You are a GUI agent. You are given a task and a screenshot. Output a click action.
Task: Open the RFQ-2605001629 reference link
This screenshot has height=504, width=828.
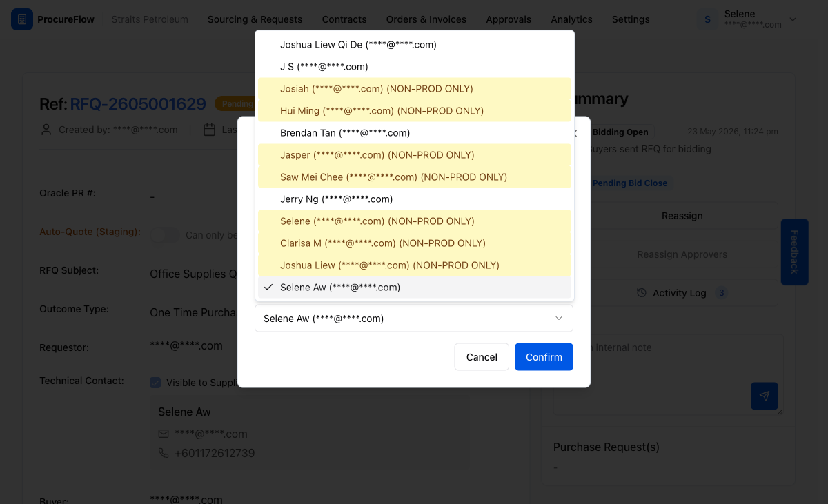[x=138, y=104]
